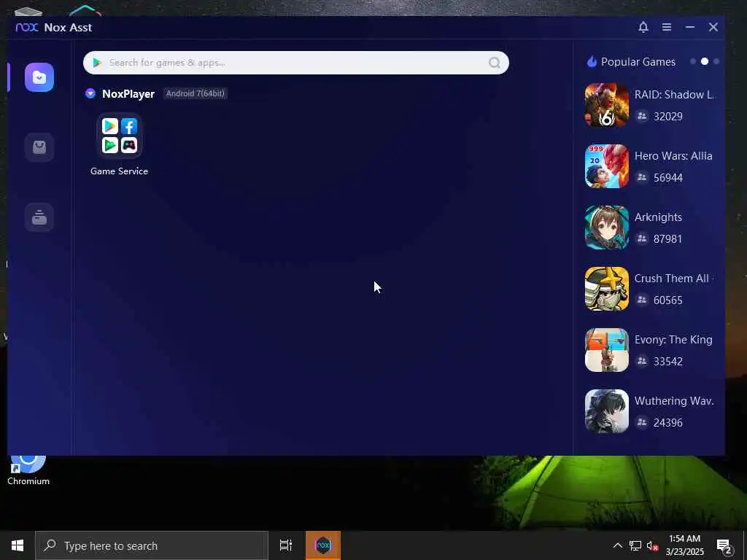Click the Popular Games flame icon
The image size is (747, 560).
[592, 61]
